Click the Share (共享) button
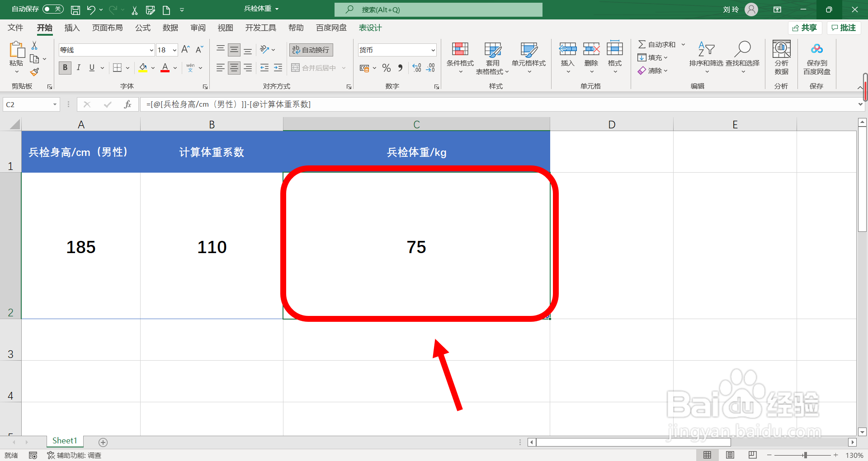The height and width of the screenshot is (461, 868). 805,28
